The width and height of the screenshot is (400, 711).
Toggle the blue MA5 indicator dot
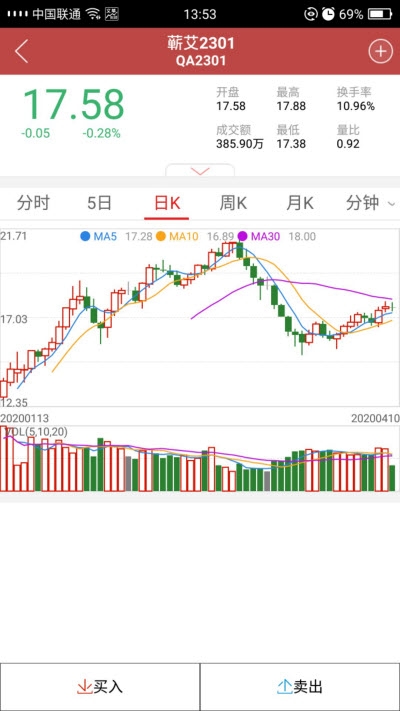pos(85,236)
